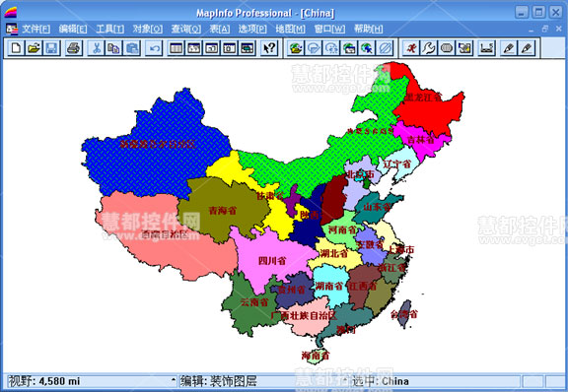Click the globe with window icon
This screenshot has width=568, height=392.
click(349, 48)
